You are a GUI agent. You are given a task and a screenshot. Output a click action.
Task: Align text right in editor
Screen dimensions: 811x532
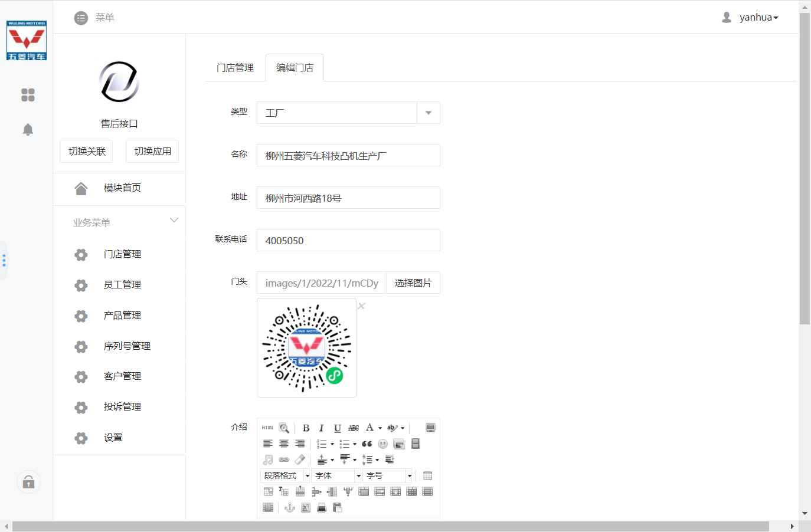[300, 444]
